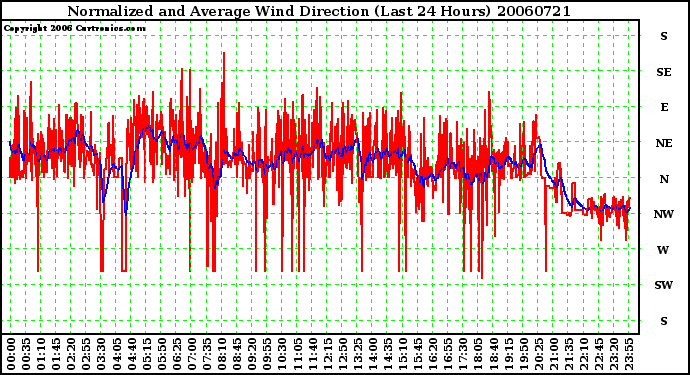Screen dimensions: 690x375
Task: Click the 17:30 time axis label
Action: click(463, 354)
